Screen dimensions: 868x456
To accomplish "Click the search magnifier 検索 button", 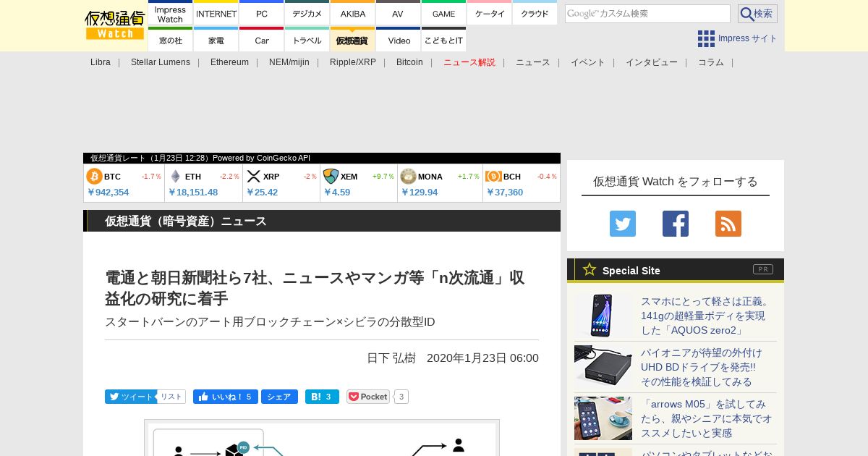I will pos(757,14).
